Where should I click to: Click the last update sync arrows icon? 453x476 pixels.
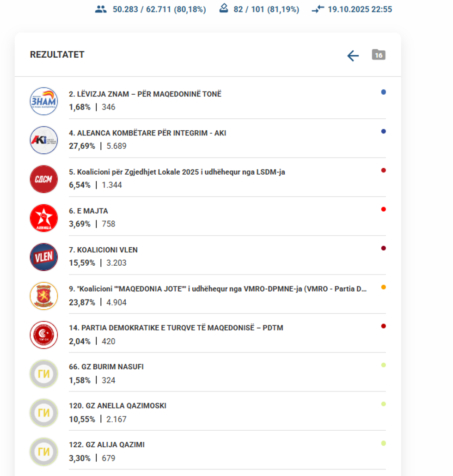(x=318, y=9)
